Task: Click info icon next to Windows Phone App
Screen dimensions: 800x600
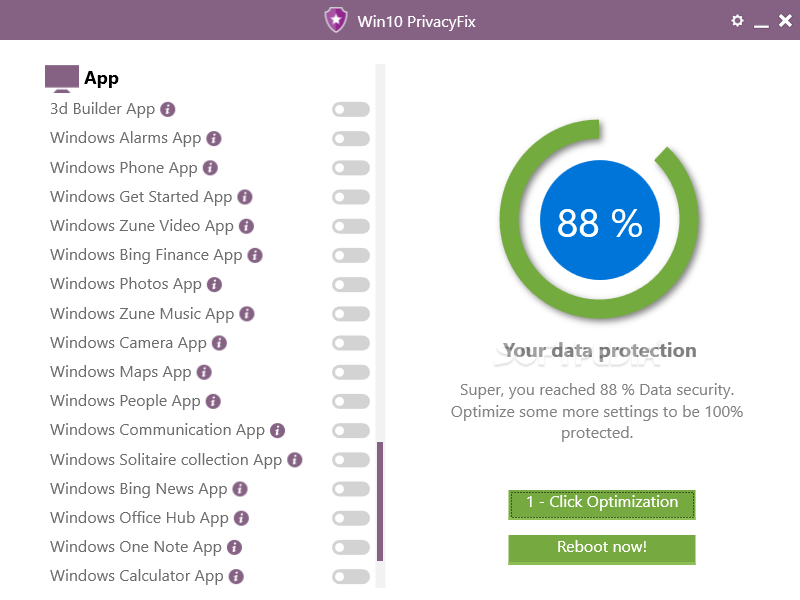Action: coord(210,168)
